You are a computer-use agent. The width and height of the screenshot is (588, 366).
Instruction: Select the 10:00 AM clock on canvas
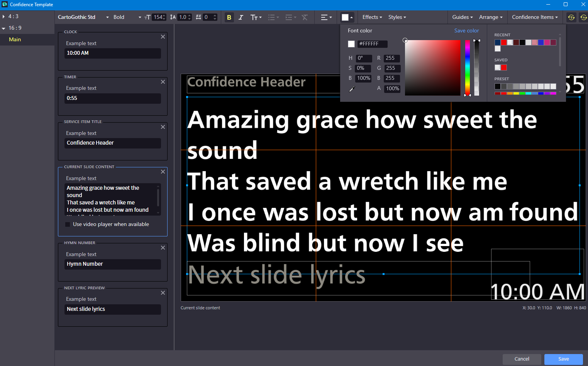tap(537, 292)
